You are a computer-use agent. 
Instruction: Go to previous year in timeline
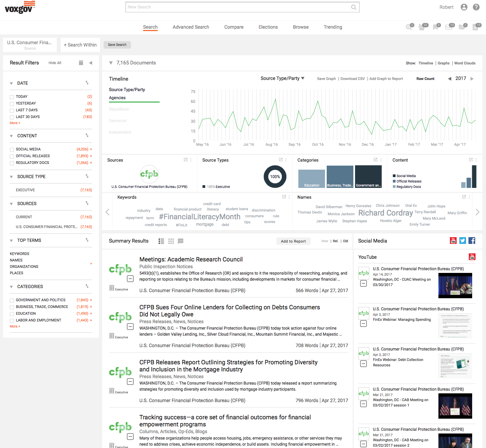click(450, 79)
